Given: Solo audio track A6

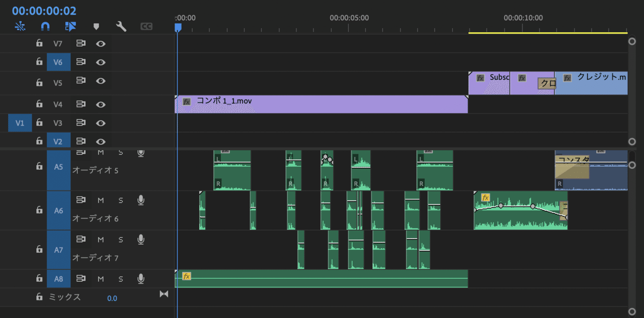Looking at the screenshot, I should (121, 200).
